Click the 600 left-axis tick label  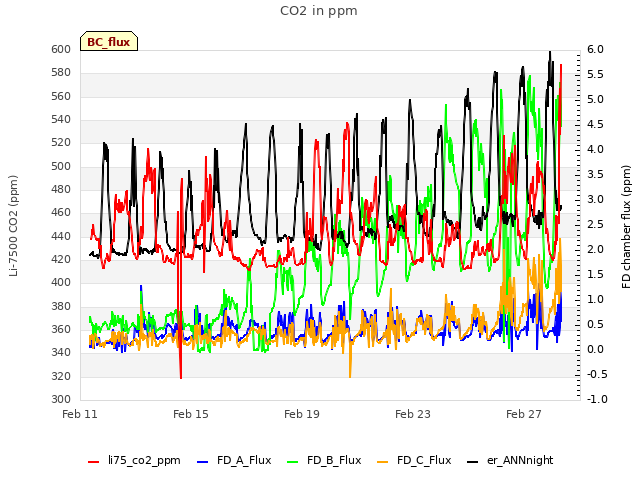point(61,49)
